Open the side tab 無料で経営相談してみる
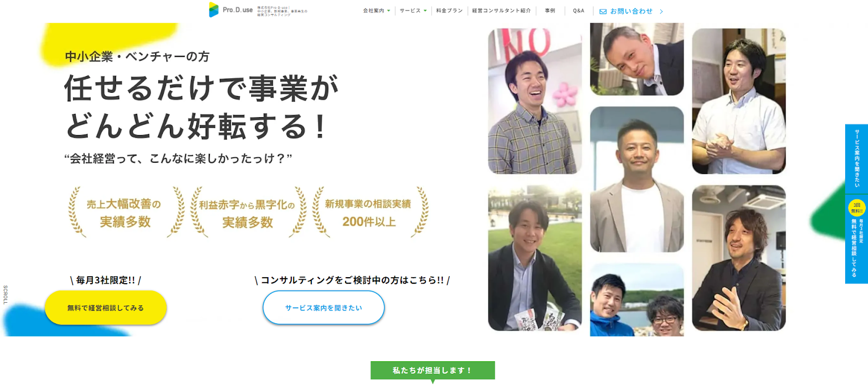The height and width of the screenshot is (390, 868). [x=857, y=239]
